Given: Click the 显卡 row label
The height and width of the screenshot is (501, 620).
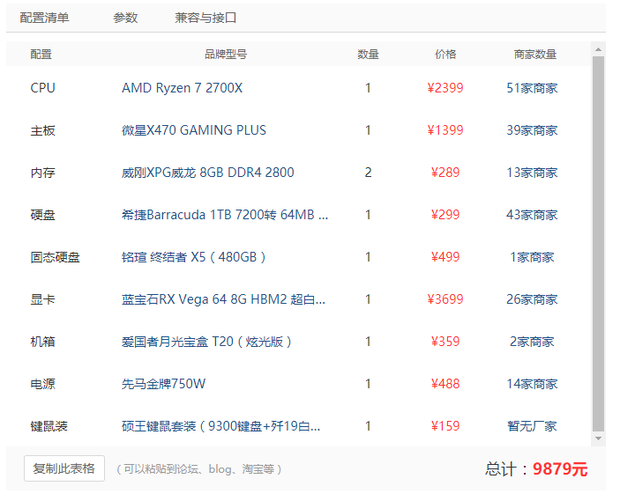Looking at the screenshot, I should [x=43, y=299].
